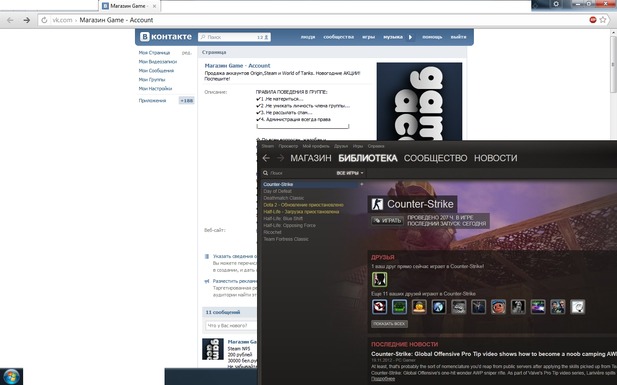The height and width of the screenshot is (385, 617).
Task: Click the Counter-Strike game logo icon
Action: 377,204
